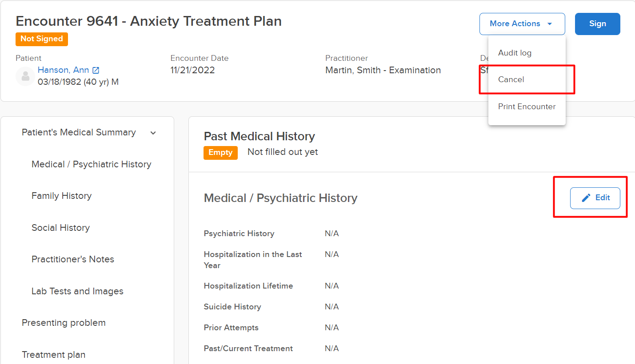This screenshot has width=635, height=364.
Task: Open the More Actions menu button
Action: point(522,24)
